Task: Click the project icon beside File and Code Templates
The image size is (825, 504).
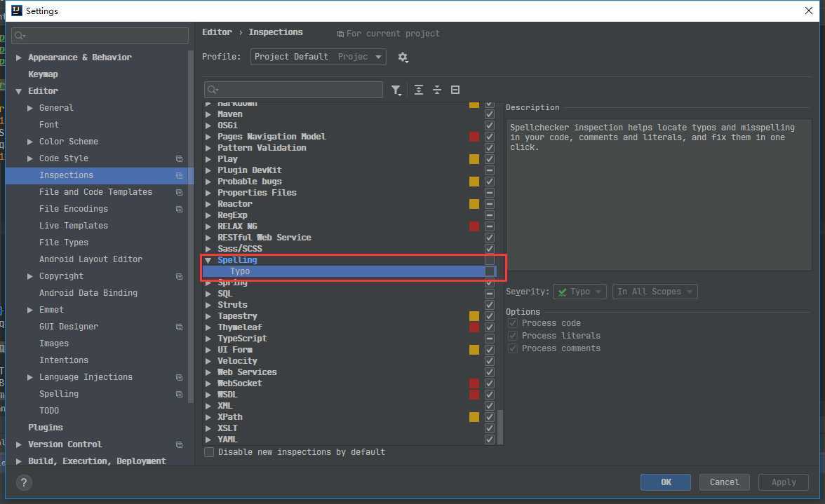Action: click(x=179, y=192)
